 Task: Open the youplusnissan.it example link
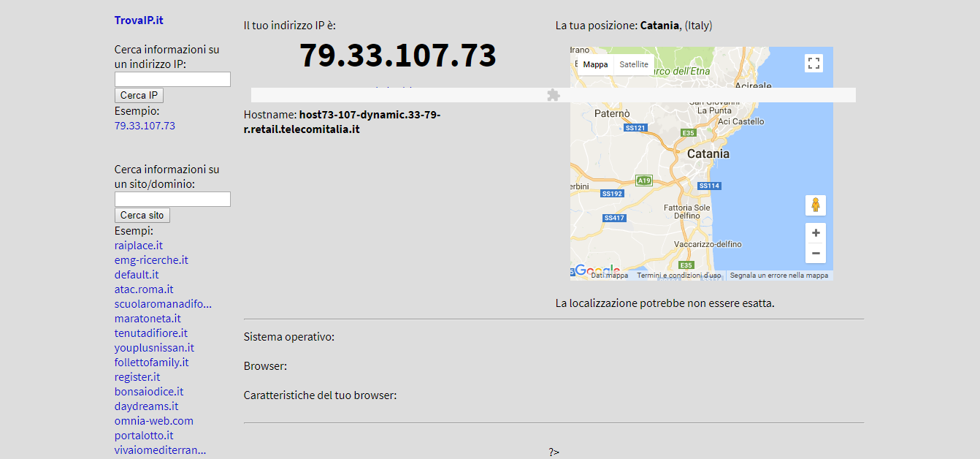(154, 348)
